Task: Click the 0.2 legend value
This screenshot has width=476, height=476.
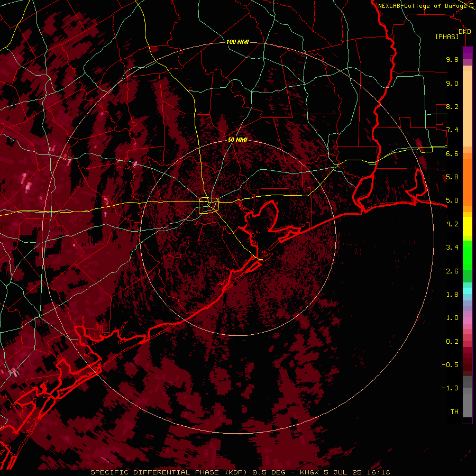Action: (452, 342)
